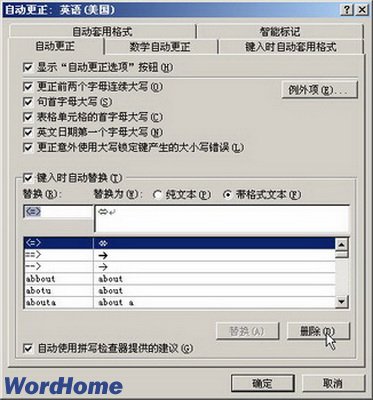This screenshot has height=400, width=373.
Task: Select the <=> list row
Action: [180, 243]
